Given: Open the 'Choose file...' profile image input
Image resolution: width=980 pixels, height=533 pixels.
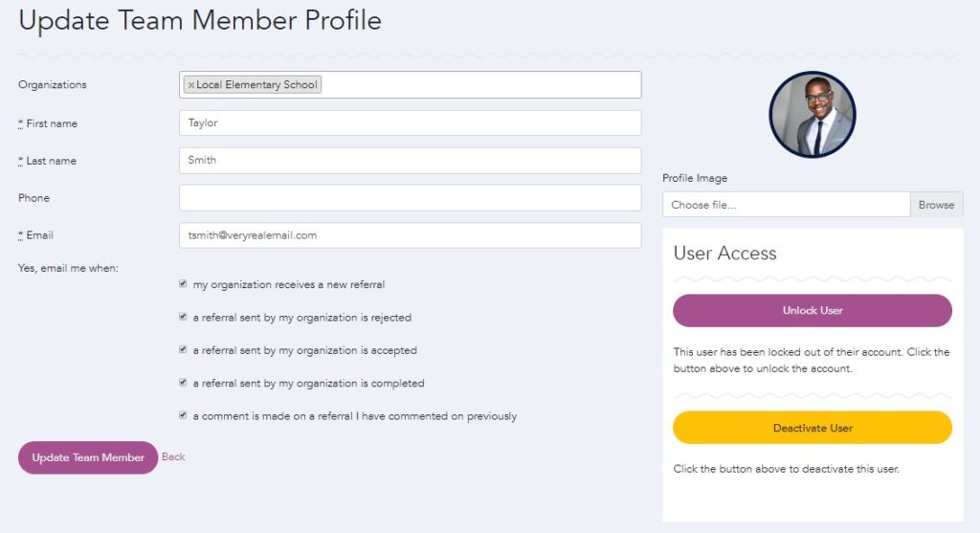Looking at the screenshot, I should pos(785,205).
